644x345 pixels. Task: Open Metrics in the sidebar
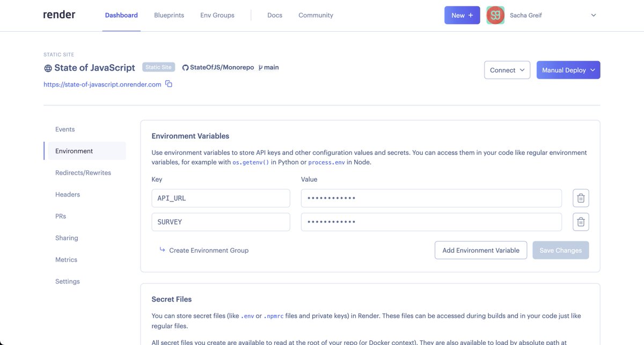tap(66, 260)
